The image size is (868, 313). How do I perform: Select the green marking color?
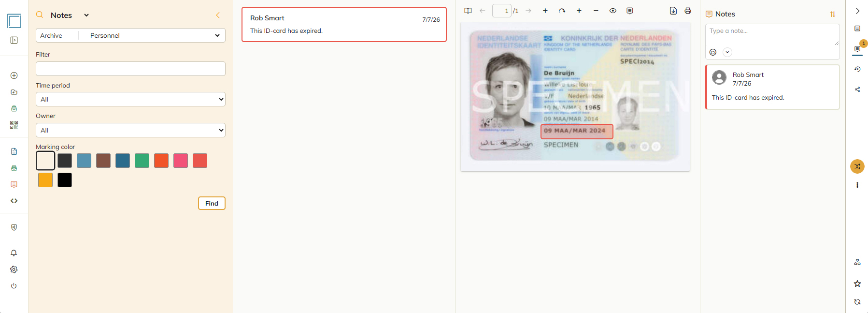click(142, 161)
